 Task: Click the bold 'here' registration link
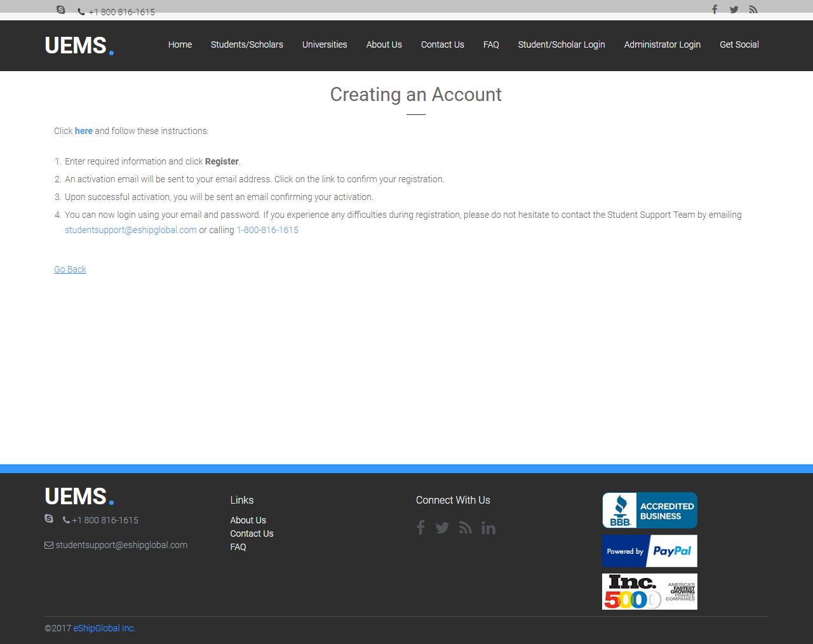pos(84,131)
